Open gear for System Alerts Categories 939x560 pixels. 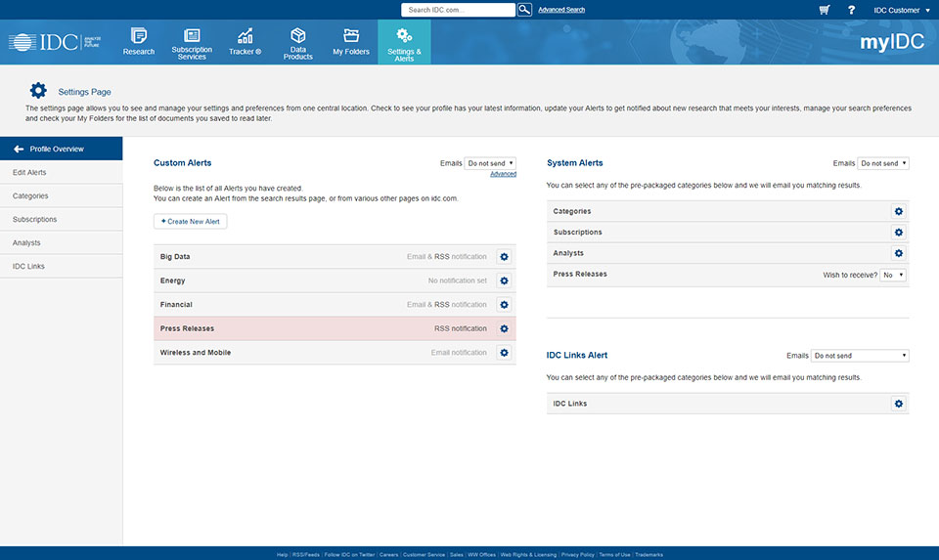[898, 211]
